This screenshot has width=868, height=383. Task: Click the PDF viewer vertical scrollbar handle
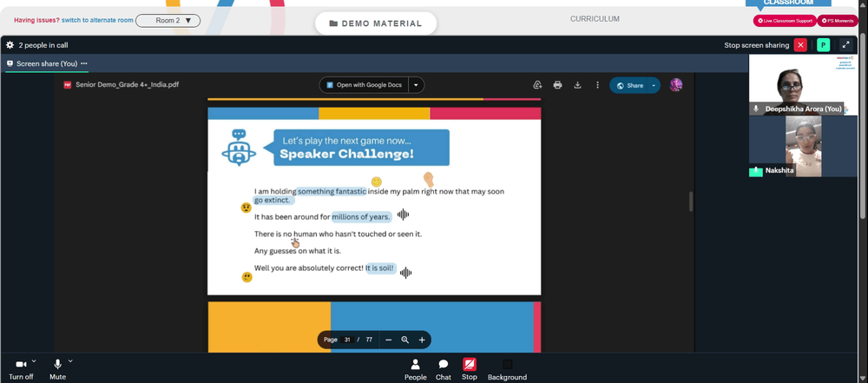click(x=691, y=201)
